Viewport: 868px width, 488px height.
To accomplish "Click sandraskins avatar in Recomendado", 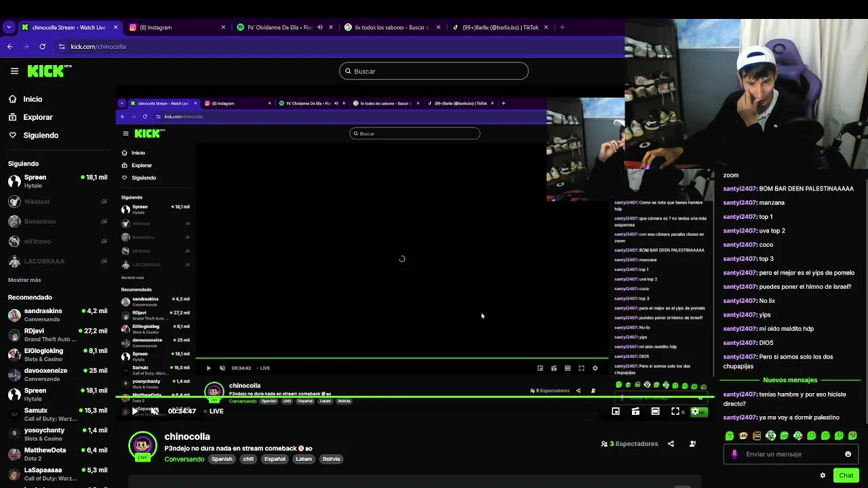I will tap(14, 315).
